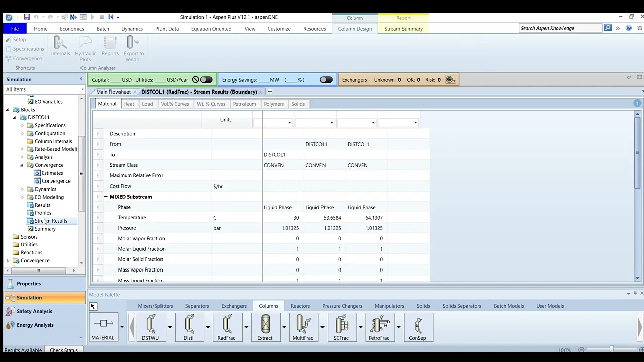
Task: Open Hydraulic Plots in the ribbon
Action: 86,49
